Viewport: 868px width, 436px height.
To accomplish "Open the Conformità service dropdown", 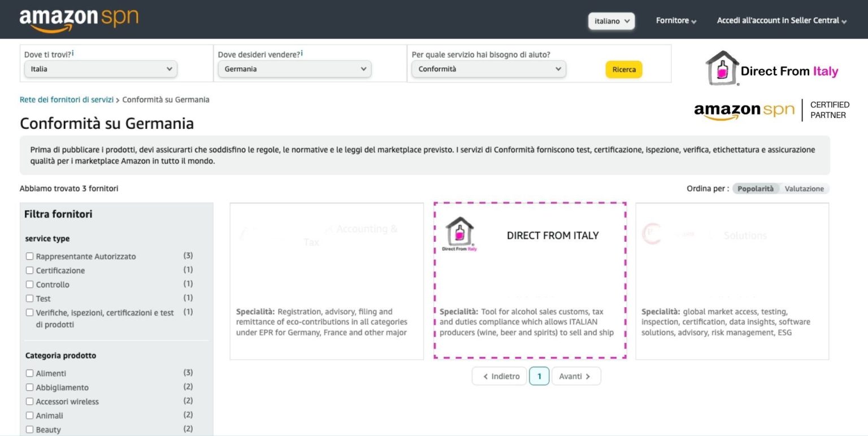I will [488, 69].
